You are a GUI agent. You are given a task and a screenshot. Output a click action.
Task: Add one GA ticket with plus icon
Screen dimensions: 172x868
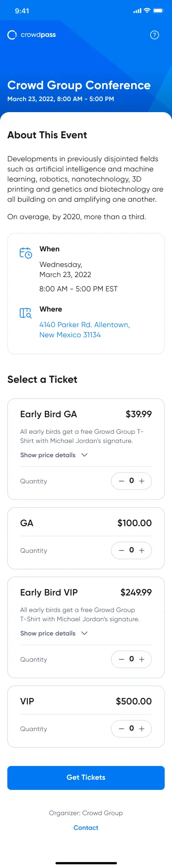(142, 550)
